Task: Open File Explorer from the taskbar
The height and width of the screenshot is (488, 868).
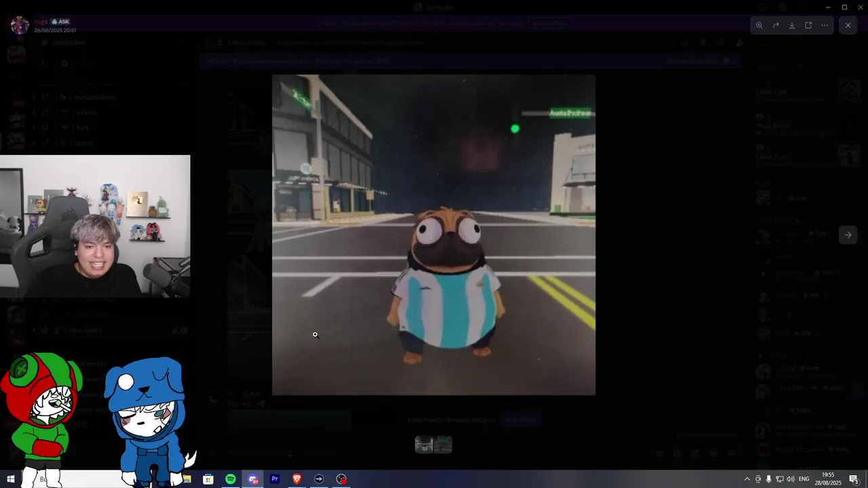Action: click(186, 479)
